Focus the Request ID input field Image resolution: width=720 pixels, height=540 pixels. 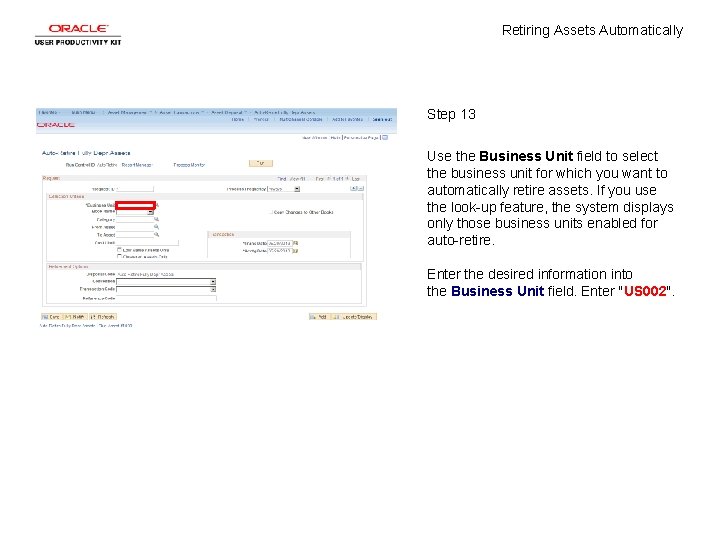(x=135, y=189)
